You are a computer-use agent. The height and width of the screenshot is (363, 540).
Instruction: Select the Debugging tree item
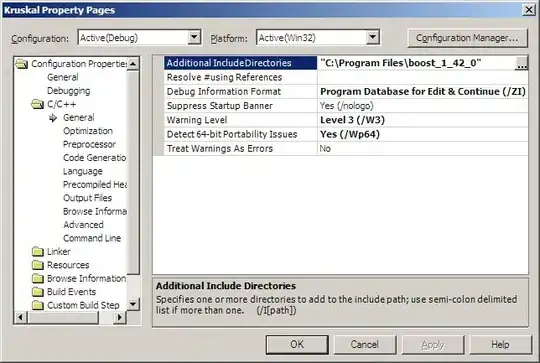click(x=69, y=91)
